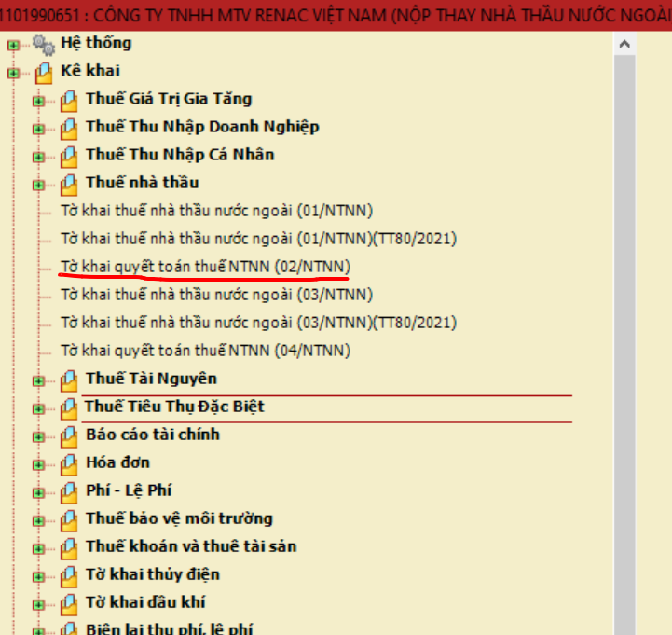Select the Thuế Tiêu Thụ Đặc Biệt item
672x635 pixels.
point(174,407)
